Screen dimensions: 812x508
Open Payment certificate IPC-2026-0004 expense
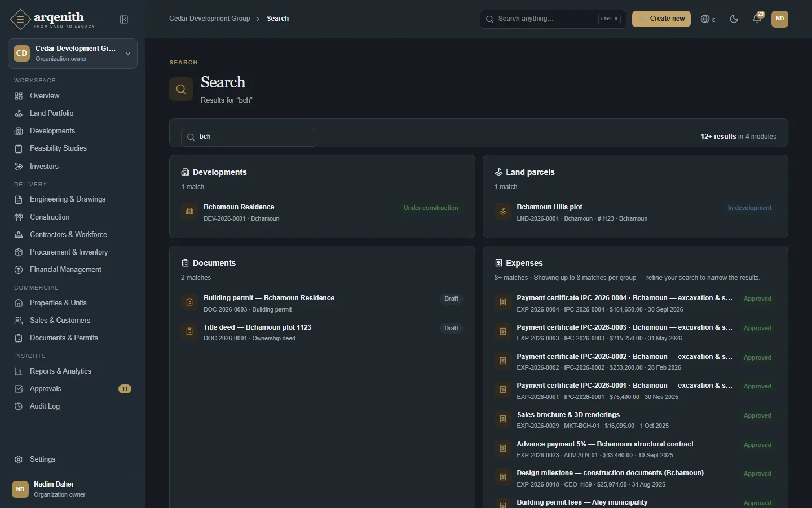pyautogui.click(x=635, y=304)
